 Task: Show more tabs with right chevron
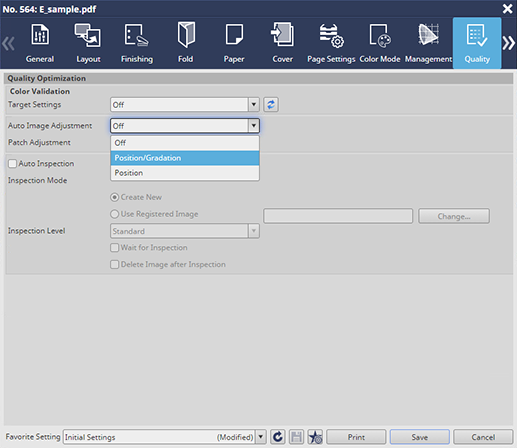tap(509, 43)
